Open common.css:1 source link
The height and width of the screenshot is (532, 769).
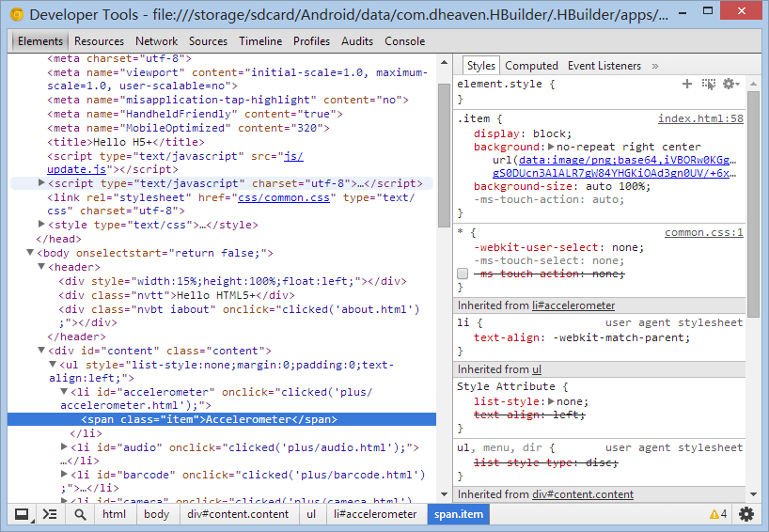tap(704, 232)
